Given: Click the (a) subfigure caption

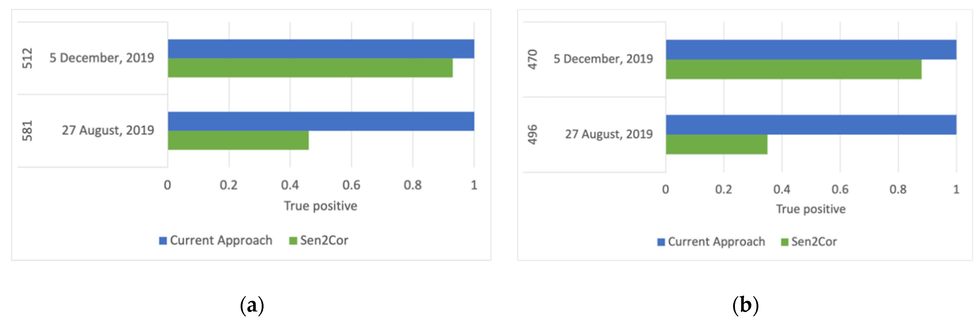Looking at the screenshot, I should coord(252,305).
